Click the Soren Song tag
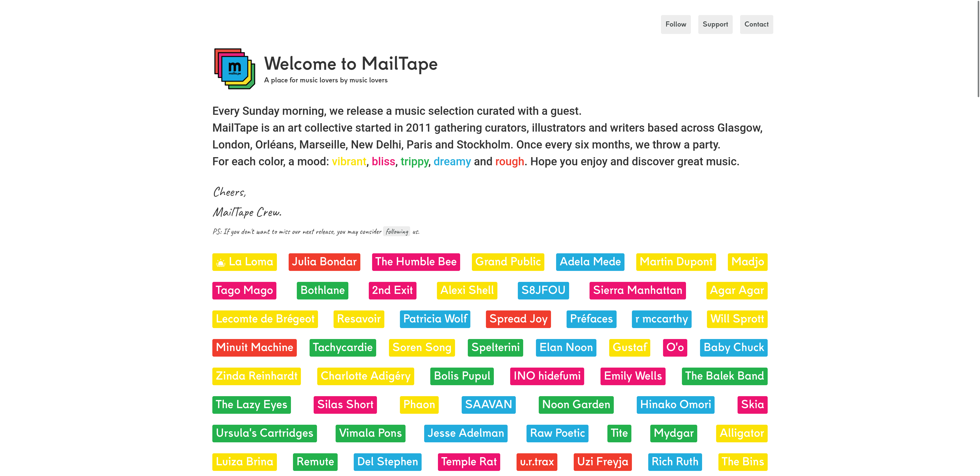980x476 pixels. [x=422, y=347]
